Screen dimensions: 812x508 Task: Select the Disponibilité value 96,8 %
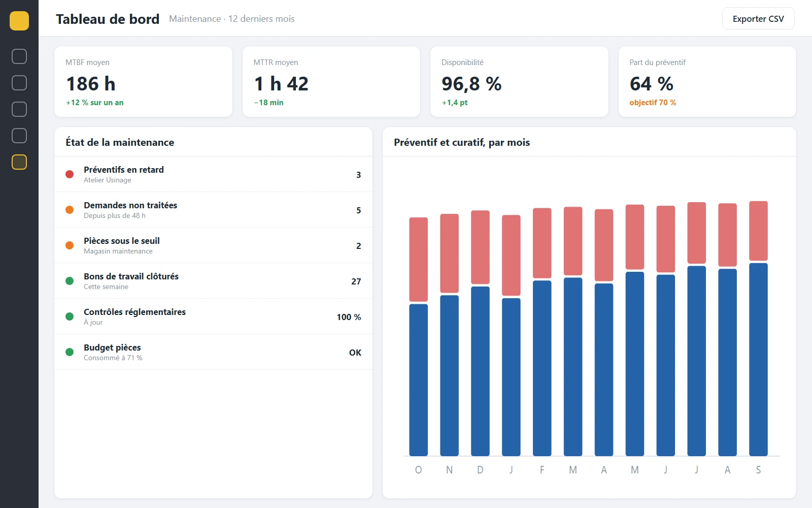point(471,84)
